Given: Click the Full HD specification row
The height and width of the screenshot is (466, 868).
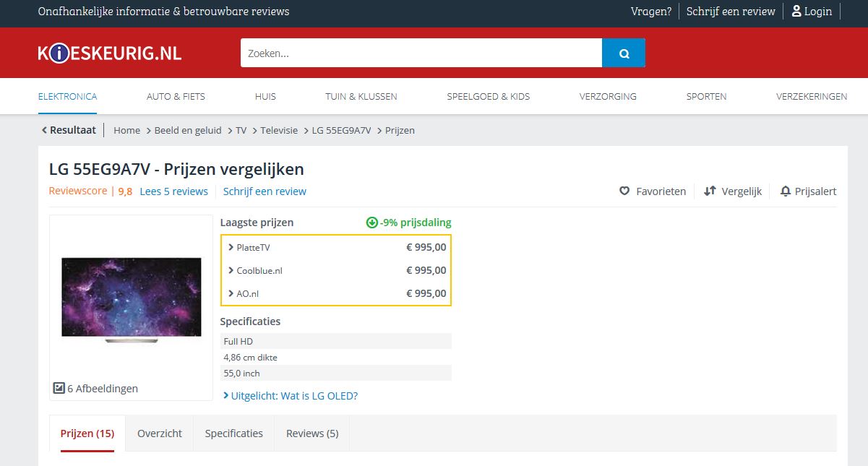Looking at the screenshot, I should pos(336,341).
